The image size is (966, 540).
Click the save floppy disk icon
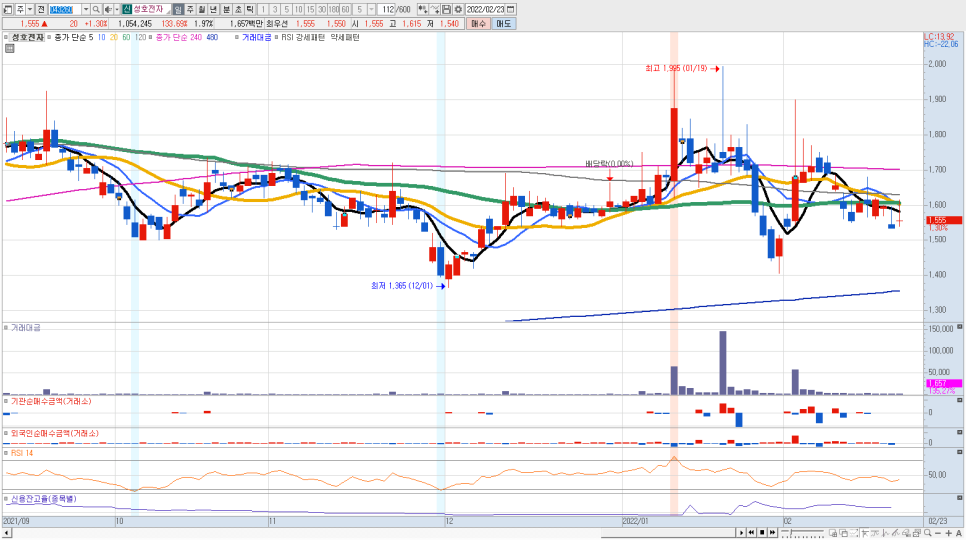pos(446,9)
